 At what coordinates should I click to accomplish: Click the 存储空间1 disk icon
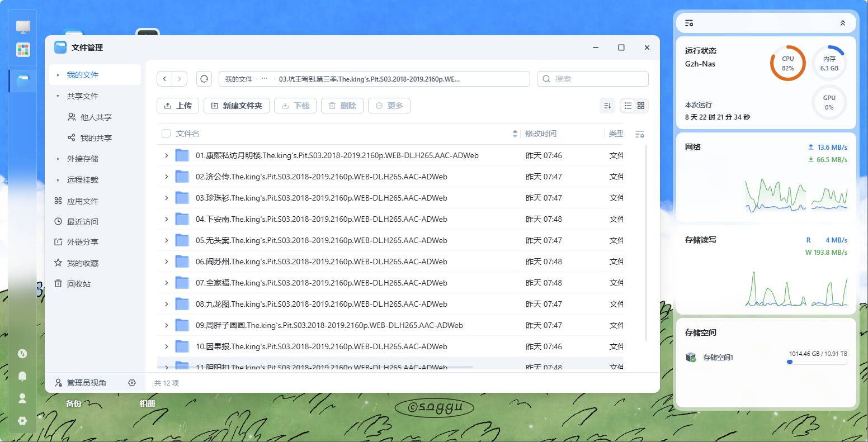(691, 357)
